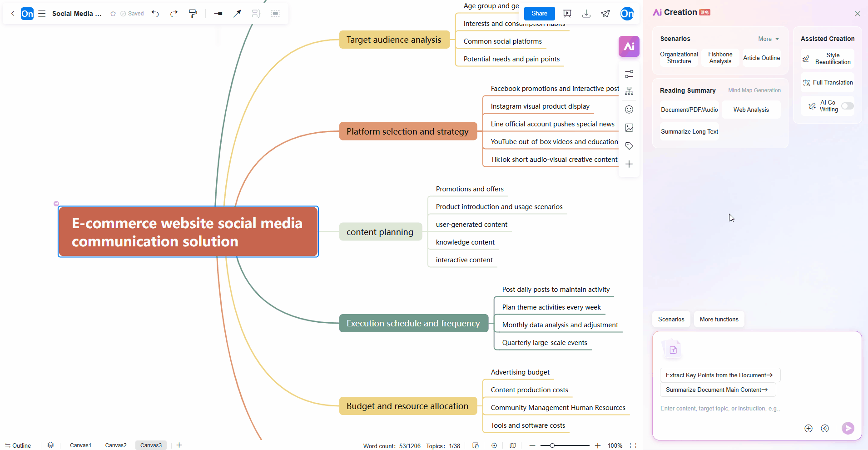
Task: Click the Summarize Long Text button
Action: pyautogui.click(x=689, y=131)
